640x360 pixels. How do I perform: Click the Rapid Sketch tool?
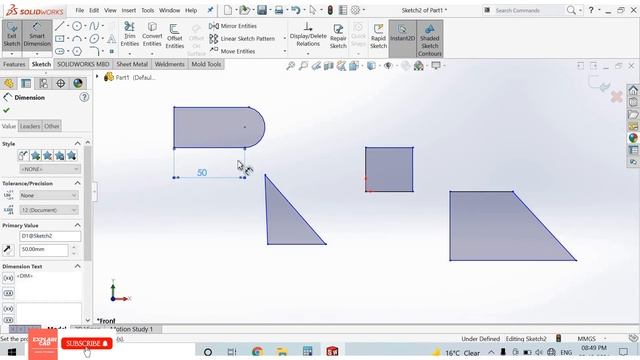click(378, 36)
